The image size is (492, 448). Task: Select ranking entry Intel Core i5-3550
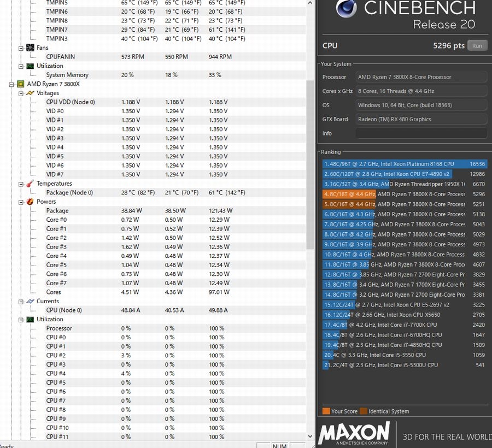(x=404, y=355)
